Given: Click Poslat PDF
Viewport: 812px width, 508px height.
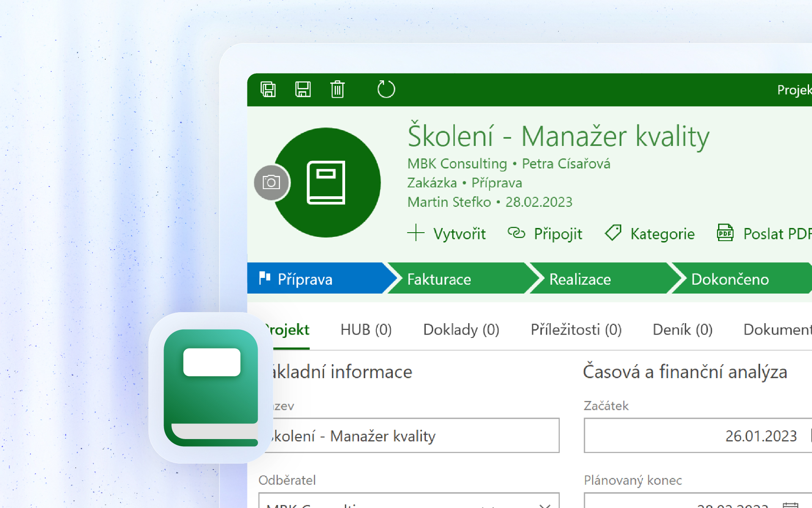Looking at the screenshot, I should coord(777,233).
